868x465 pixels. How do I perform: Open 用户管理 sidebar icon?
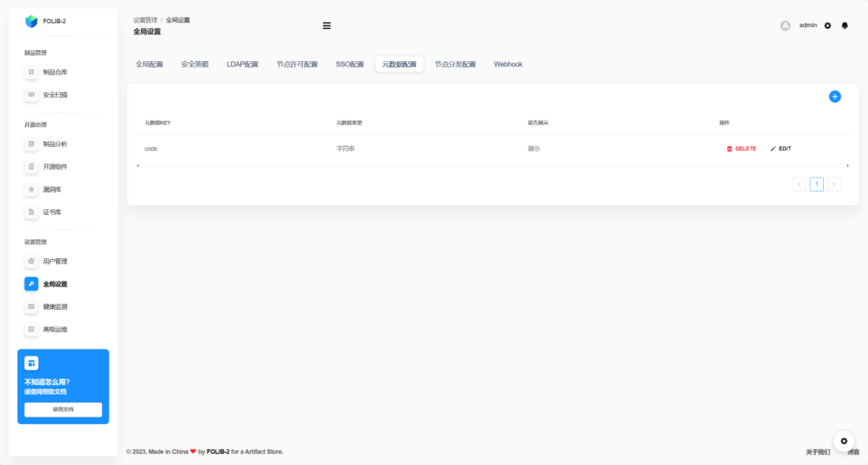pyautogui.click(x=31, y=261)
